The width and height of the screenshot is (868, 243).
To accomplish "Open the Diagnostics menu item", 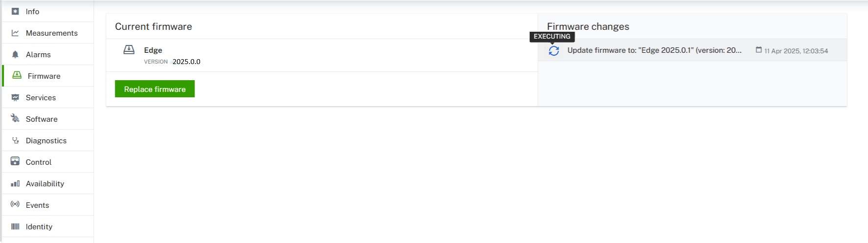I will click(46, 140).
